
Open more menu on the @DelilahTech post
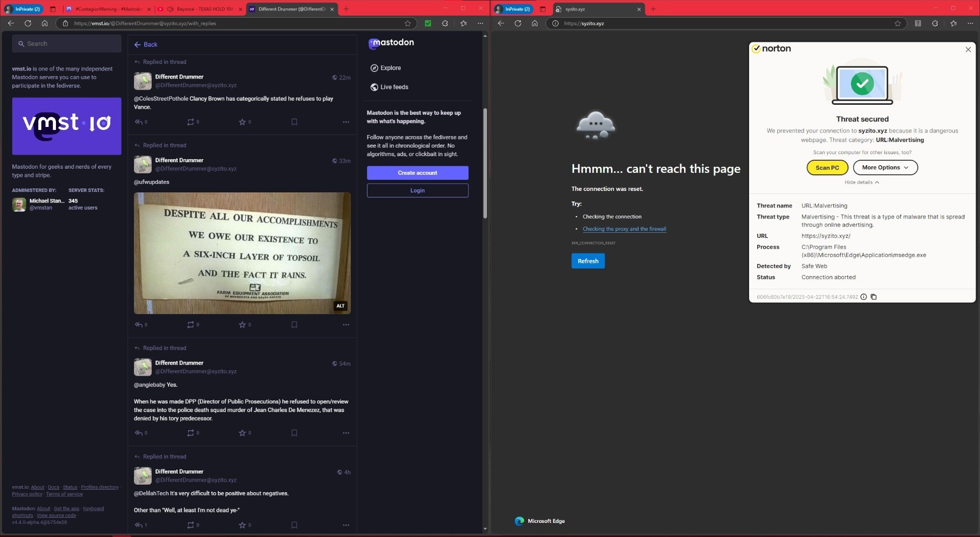click(346, 525)
